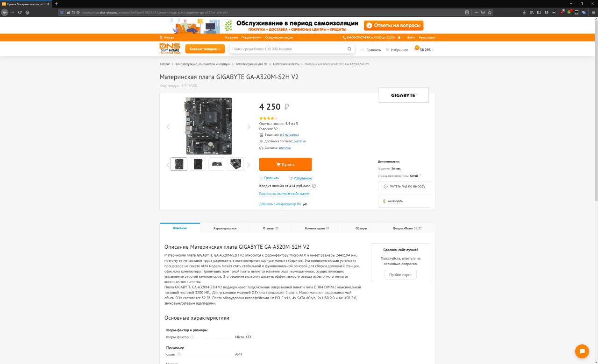The width and height of the screenshot is (598, 364).
Task: Click the notification bell icon in the orange bar
Action: coord(399,37)
